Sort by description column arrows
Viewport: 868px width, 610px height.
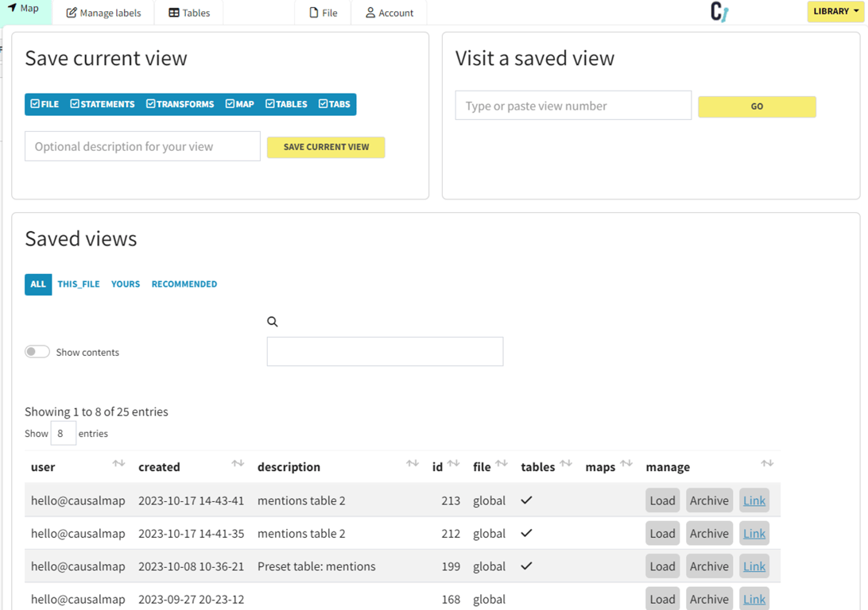(x=413, y=464)
